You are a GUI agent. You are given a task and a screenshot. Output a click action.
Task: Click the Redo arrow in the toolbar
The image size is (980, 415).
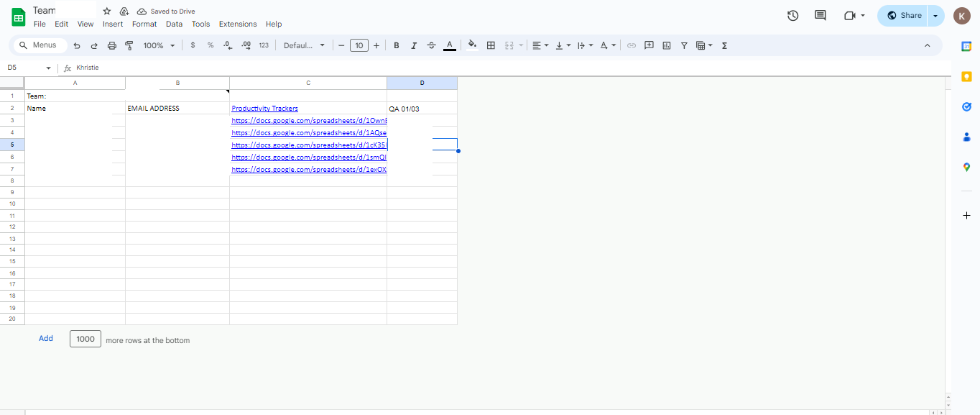click(x=94, y=45)
